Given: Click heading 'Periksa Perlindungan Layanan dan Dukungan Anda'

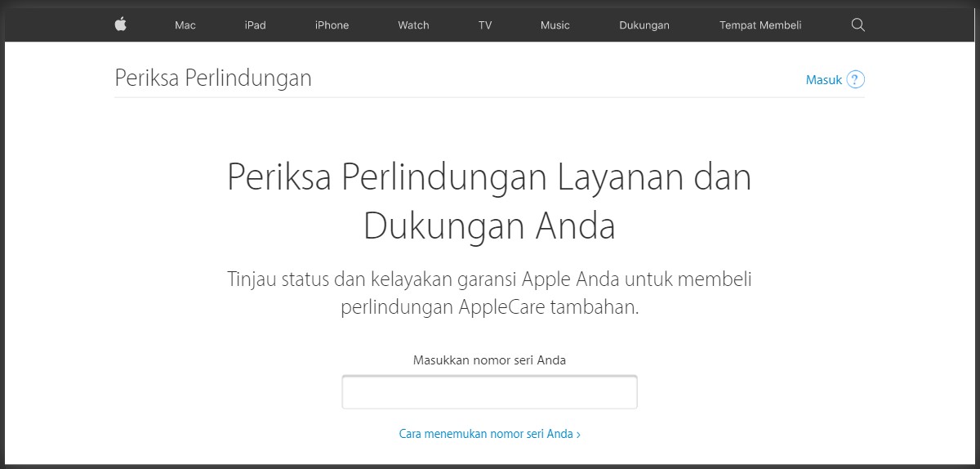Looking at the screenshot, I should [489, 201].
